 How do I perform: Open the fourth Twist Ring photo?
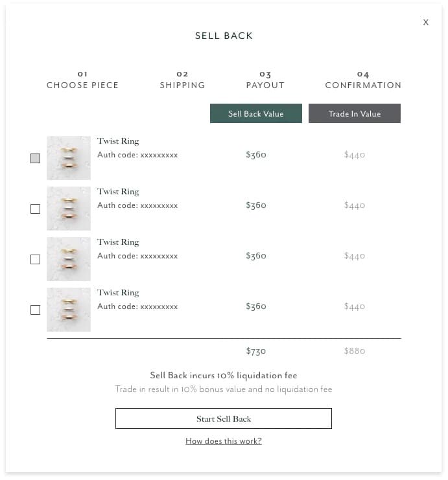coord(69,310)
